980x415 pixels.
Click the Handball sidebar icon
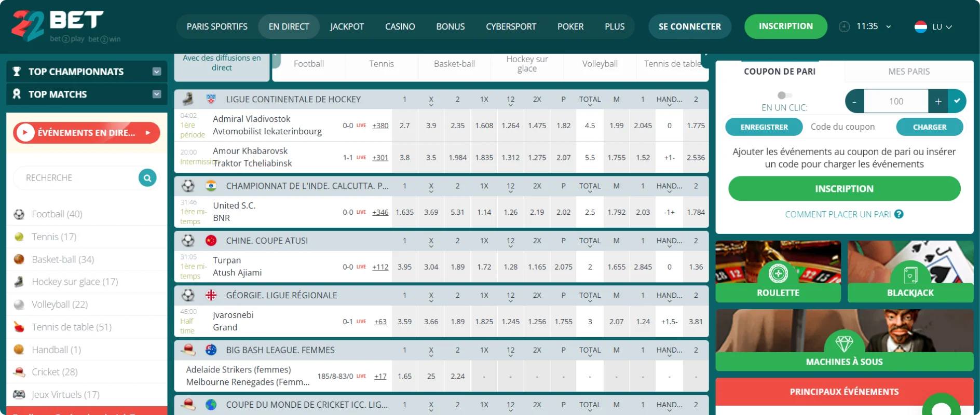(19, 350)
